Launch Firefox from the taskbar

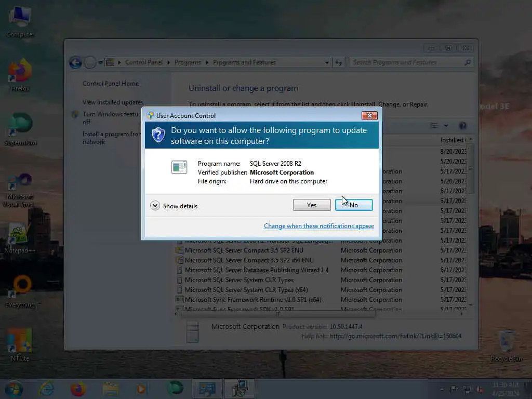[x=78, y=389]
